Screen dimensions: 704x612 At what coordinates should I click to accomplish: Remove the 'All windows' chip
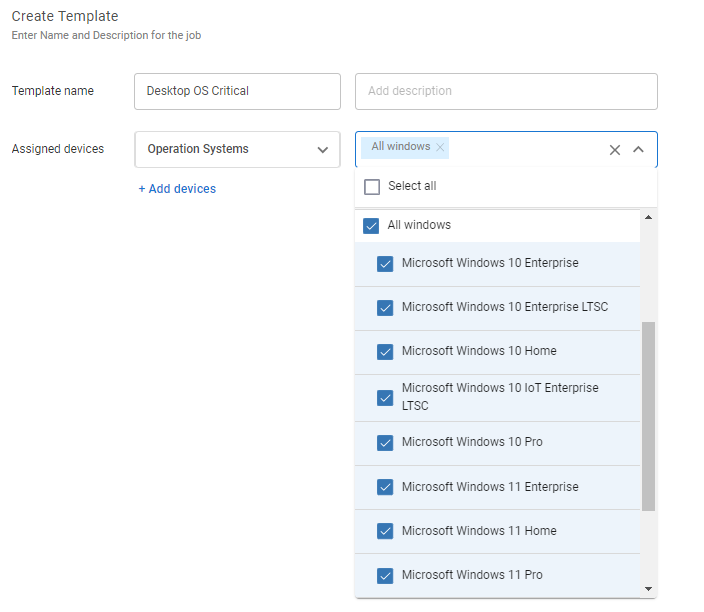click(440, 147)
